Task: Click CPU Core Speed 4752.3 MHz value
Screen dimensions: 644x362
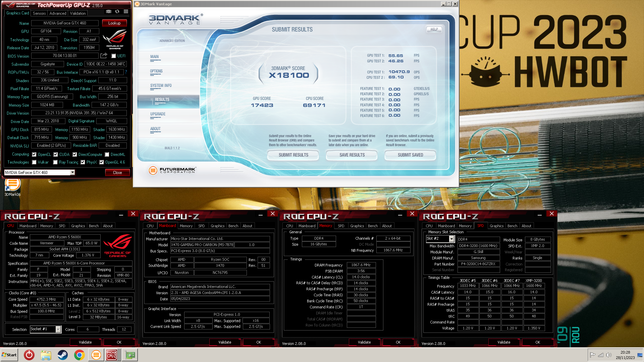Action: point(46,299)
